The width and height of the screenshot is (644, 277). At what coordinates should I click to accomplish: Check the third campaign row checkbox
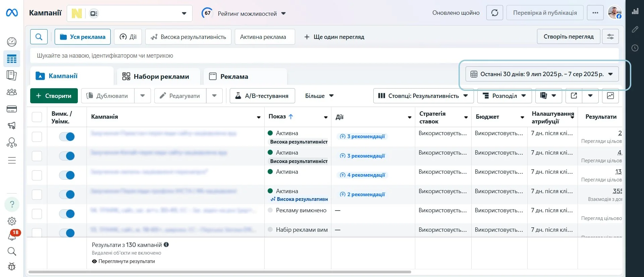[x=37, y=175]
